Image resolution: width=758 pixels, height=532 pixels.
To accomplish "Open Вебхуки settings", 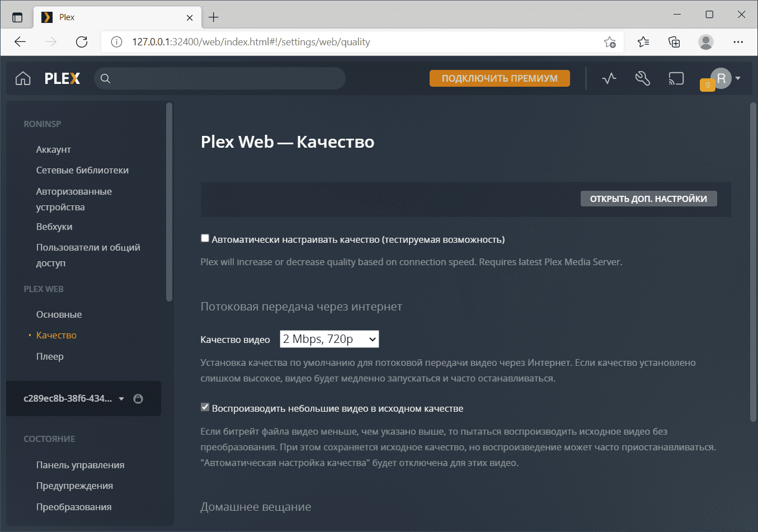I will [x=54, y=227].
